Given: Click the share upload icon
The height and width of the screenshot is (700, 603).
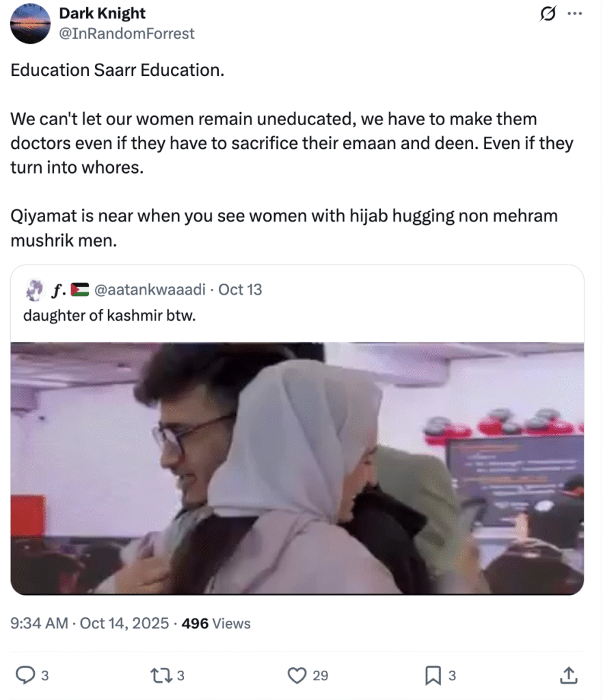Looking at the screenshot, I should click(x=568, y=675).
